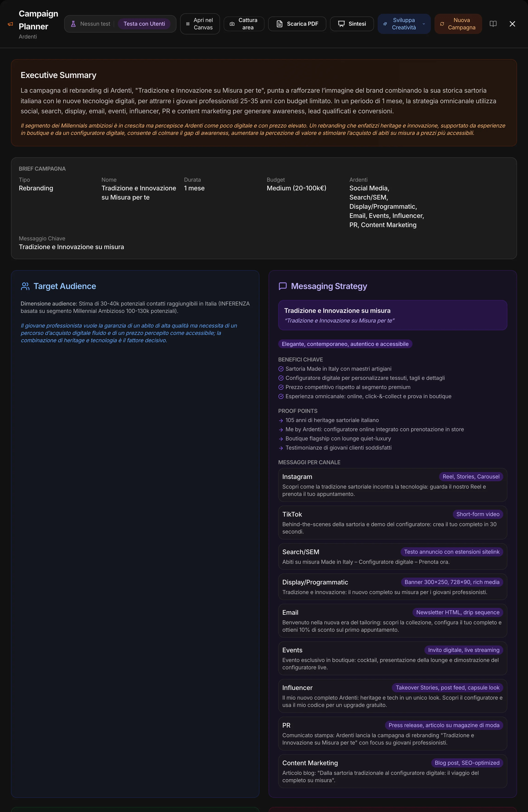The image size is (528, 812).
Task: Open the book guide icon
Action: click(x=493, y=24)
